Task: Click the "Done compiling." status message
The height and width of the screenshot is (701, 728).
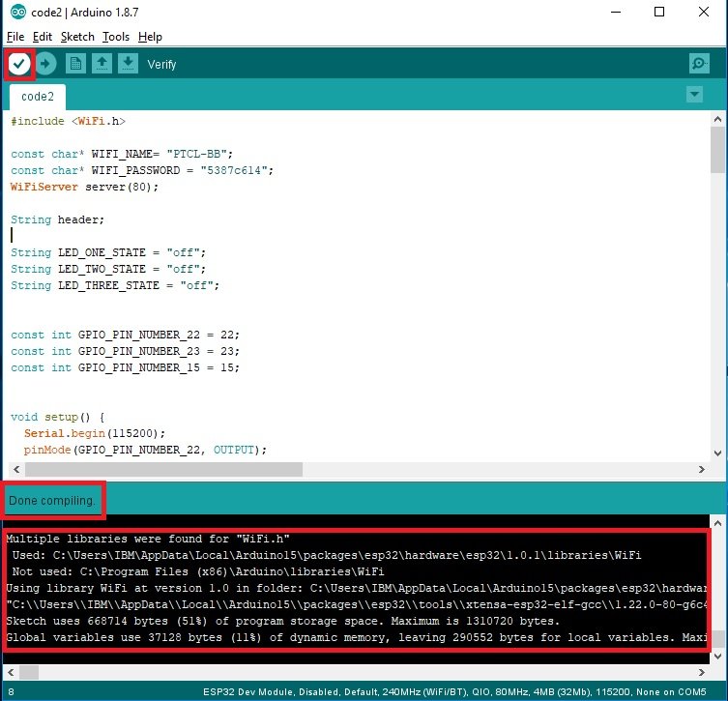Action: coord(52,501)
